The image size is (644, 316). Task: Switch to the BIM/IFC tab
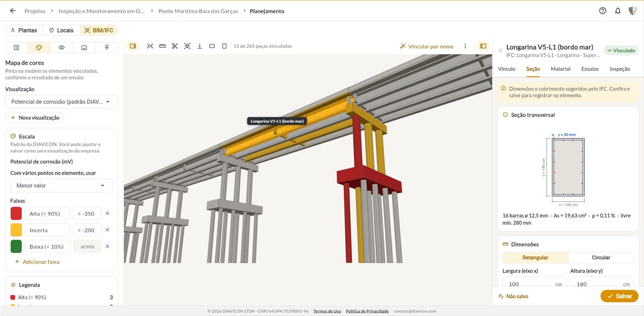(x=99, y=30)
